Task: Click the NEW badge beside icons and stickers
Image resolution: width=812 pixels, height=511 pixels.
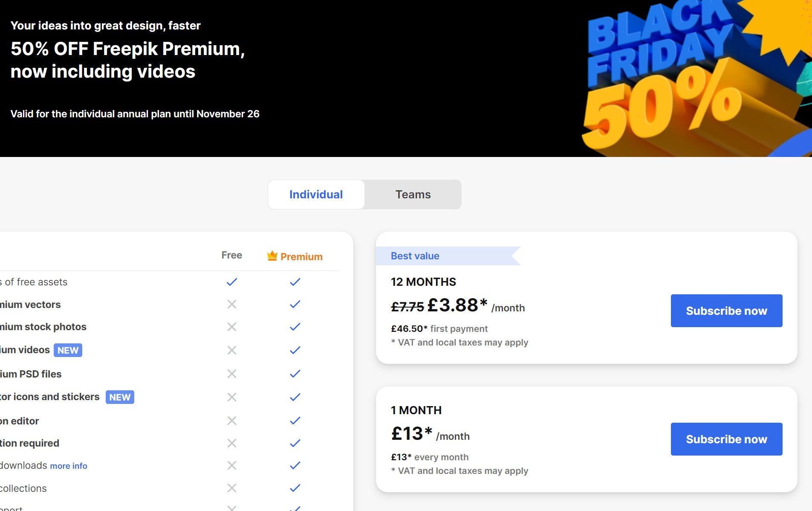Action: point(120,397)
